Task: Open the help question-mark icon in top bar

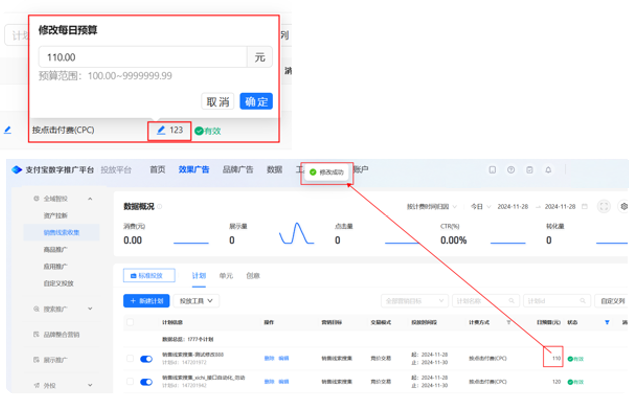Action: 511,170
